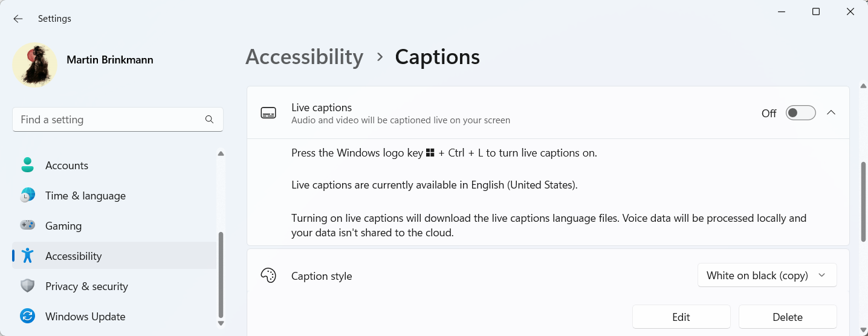Click the Gaming controller icon
Image resolution: width=868 pixels, height=336 pixels.
click(27, 225)
